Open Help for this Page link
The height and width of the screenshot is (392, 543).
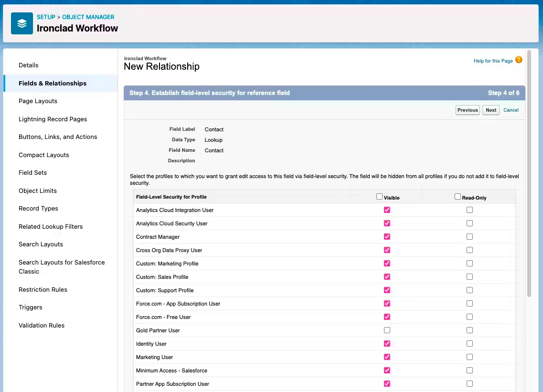[x=493, y=61]
